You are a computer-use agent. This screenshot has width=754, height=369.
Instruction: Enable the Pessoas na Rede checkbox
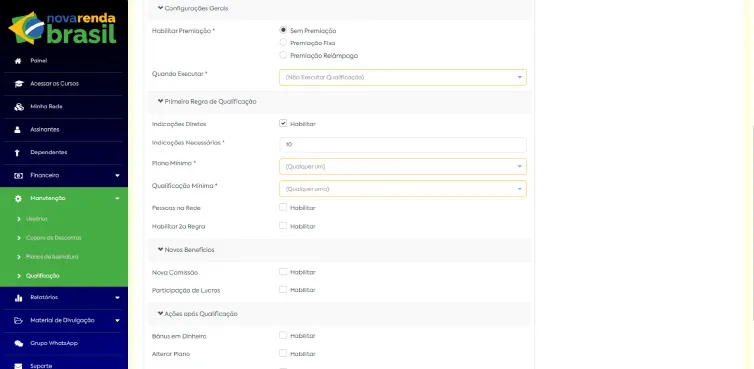(x=283, y=207)
